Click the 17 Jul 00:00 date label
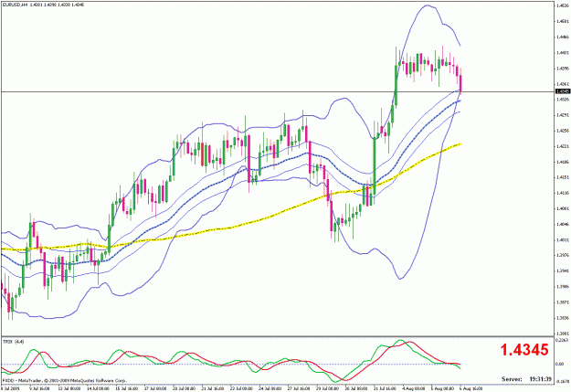 pyautogui.click(x=156, y=389)
